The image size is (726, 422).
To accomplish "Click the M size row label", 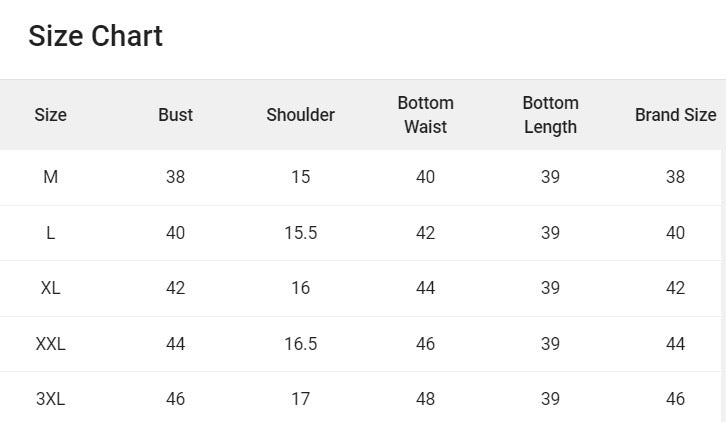I will click(50, 177).
